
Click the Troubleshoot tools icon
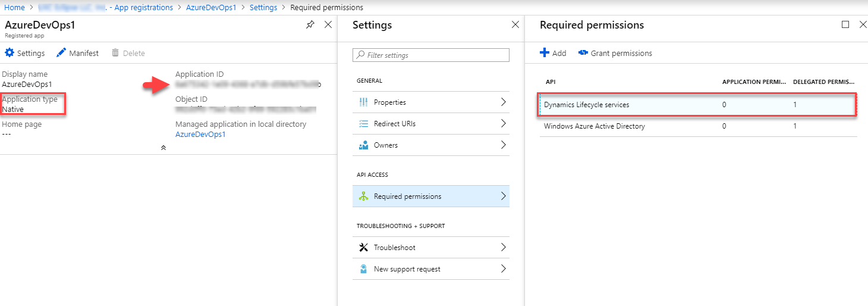[364, 248]
